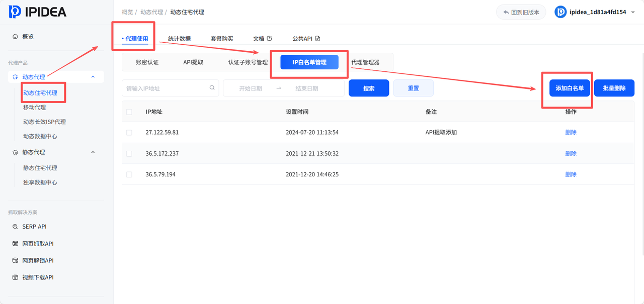644x304 pixels.
Task: Click the search magnifier in the IP input
Action: (212, 87)
